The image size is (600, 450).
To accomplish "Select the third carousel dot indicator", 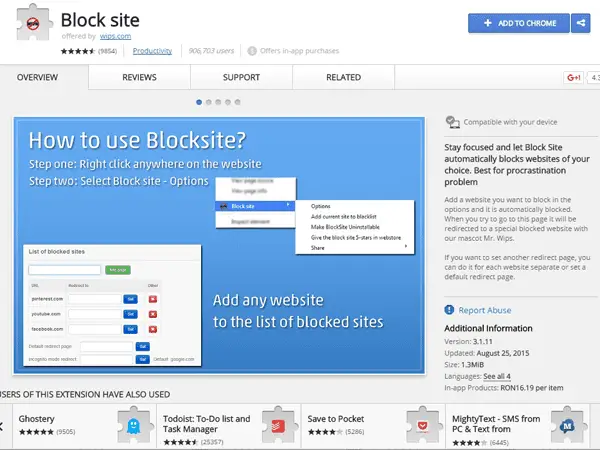I will (x=218, y=102).
